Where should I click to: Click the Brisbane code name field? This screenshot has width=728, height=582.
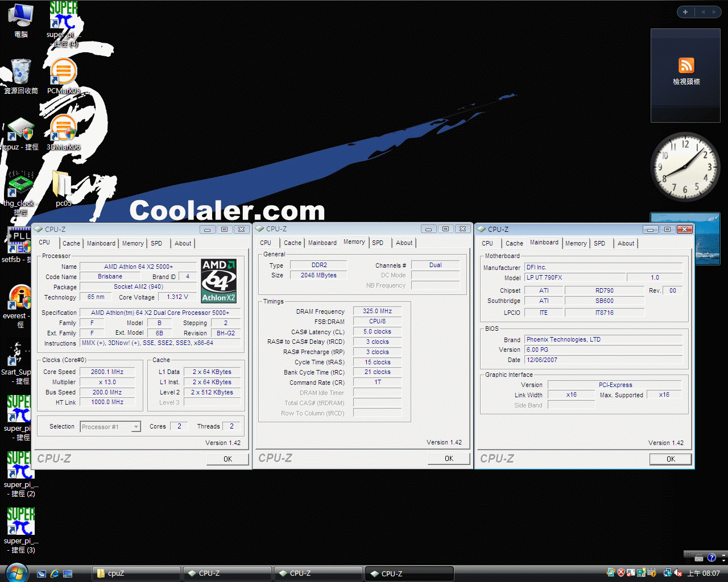point(110,276)
